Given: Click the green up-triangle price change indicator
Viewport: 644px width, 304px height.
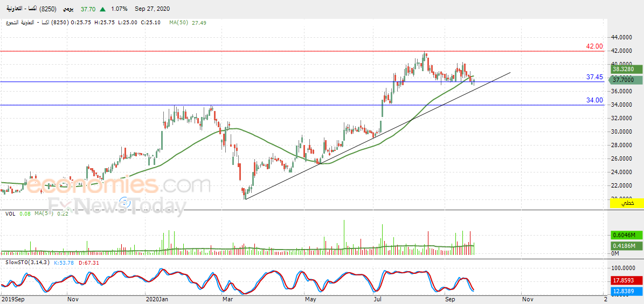Looking at the screenshot, I should pyautogui.click(x=102, y=9).
